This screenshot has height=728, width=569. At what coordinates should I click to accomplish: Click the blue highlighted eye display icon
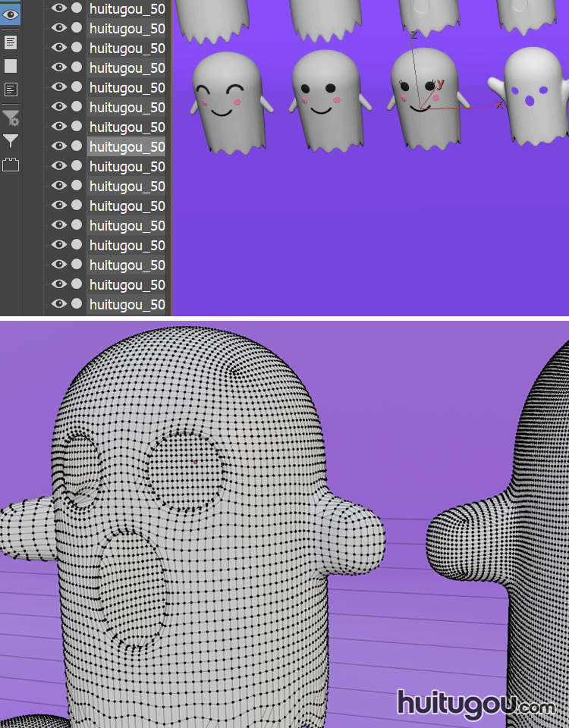tap(11, 14)
